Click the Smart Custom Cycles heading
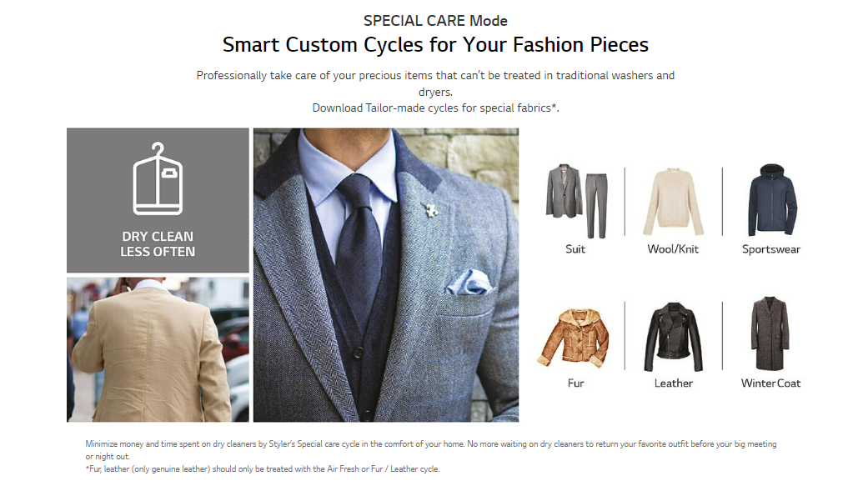 [435, 44]
